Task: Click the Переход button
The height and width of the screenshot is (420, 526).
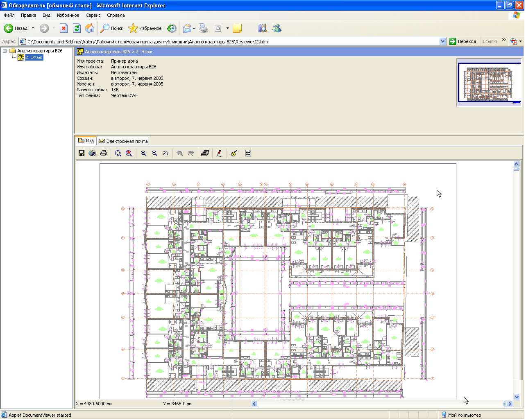Action: pyautogui.click(x=463, y=41)
